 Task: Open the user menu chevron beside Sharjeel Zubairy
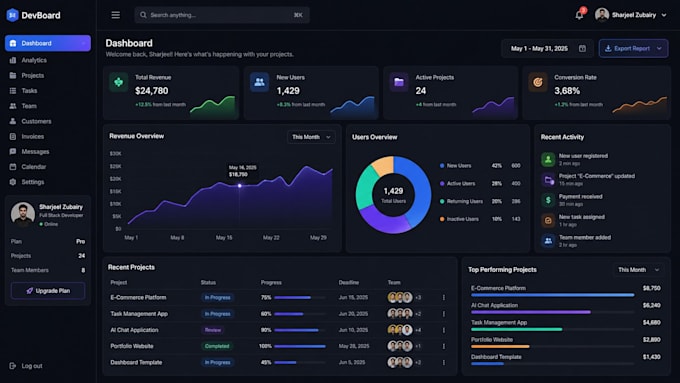coord(664,15)
